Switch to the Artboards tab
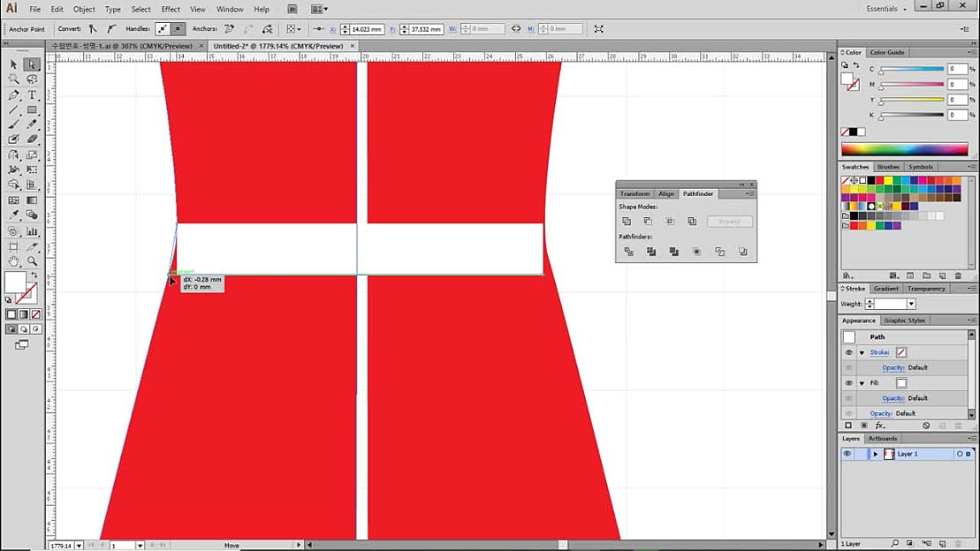 [882, 439]
